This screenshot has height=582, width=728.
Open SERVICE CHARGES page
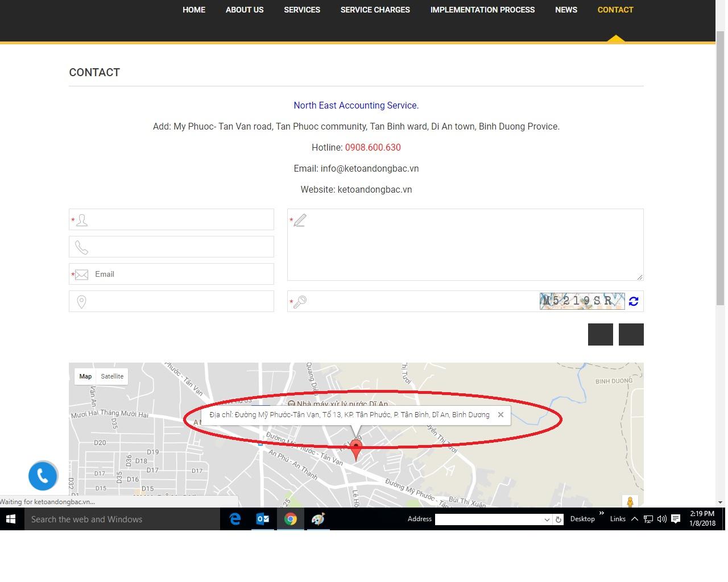pos(375,10)
